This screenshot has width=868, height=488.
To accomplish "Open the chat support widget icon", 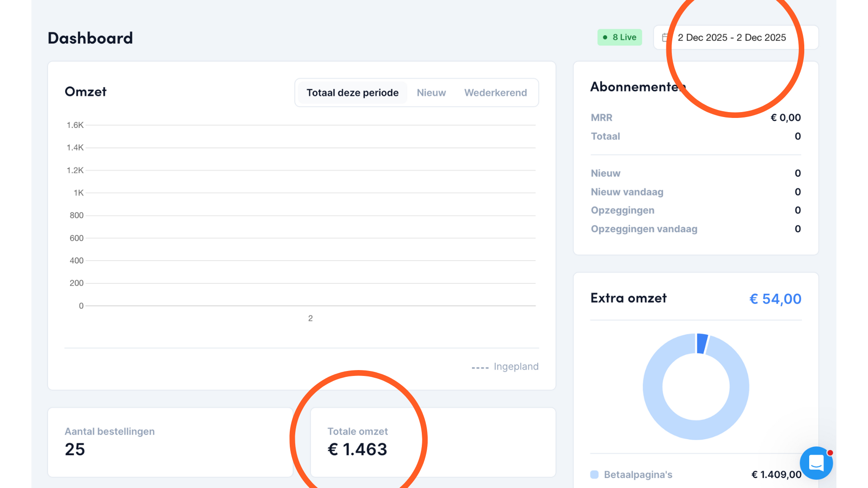I will (816, 463).
